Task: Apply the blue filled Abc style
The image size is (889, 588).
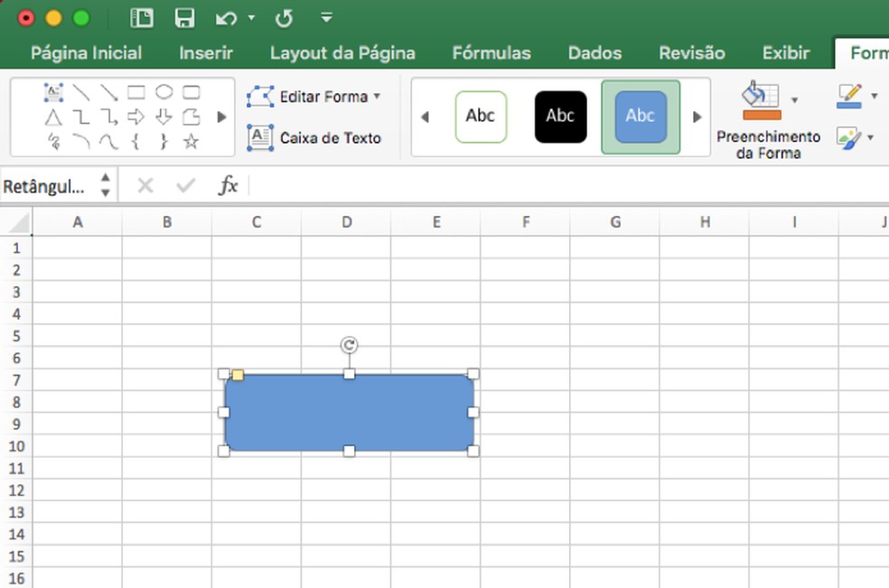Action: pyautogui.click(x=641, y=117)
